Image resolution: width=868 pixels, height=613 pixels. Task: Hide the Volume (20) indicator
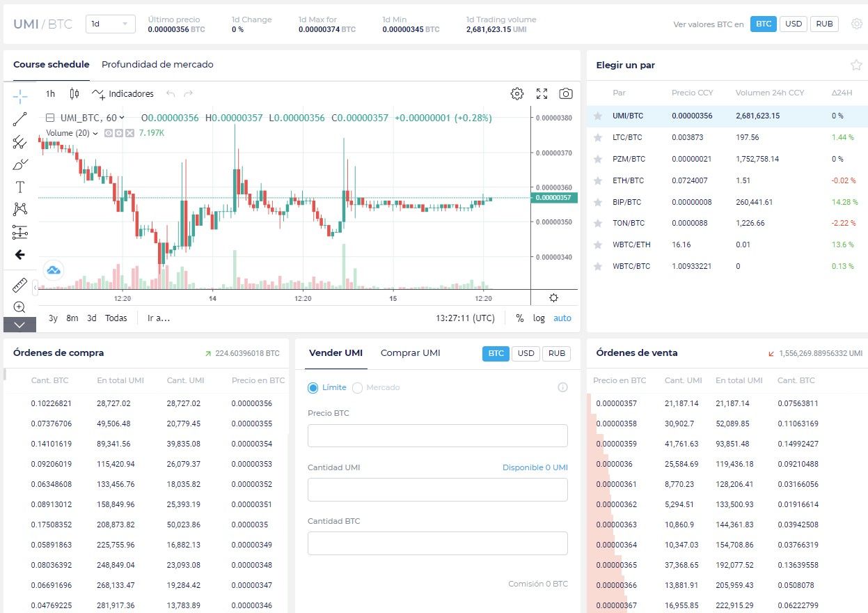(x=109, y=132)
